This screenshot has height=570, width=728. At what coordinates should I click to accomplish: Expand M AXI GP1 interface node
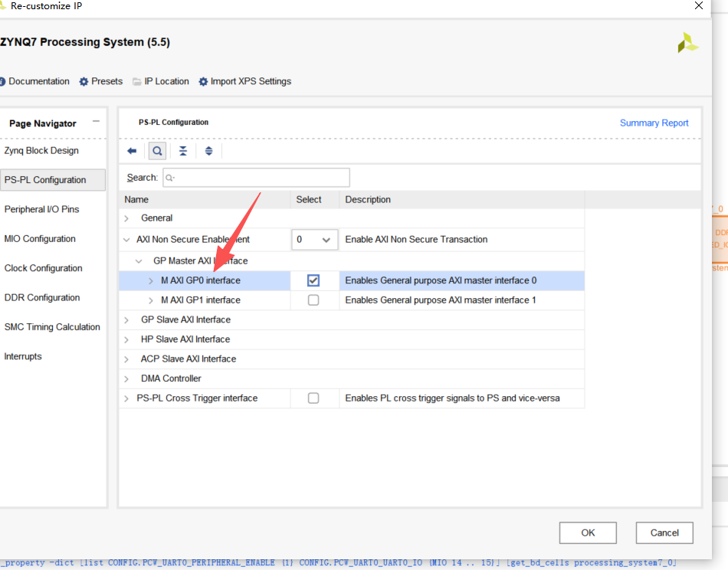point(150,301)
